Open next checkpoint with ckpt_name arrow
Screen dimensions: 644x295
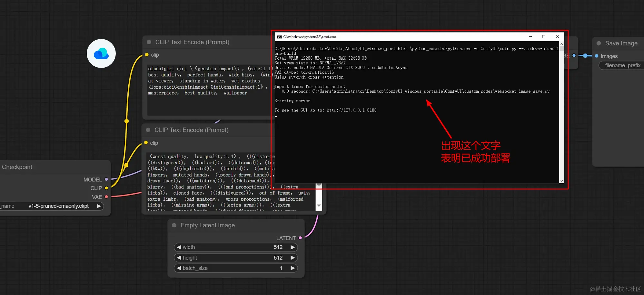click(x=99, y=206)
